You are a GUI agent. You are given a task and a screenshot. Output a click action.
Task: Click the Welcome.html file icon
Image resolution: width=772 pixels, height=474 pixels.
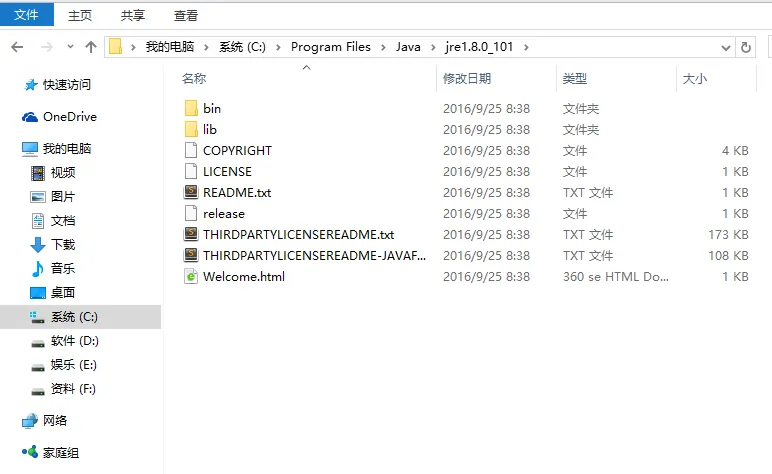point(191,277)
